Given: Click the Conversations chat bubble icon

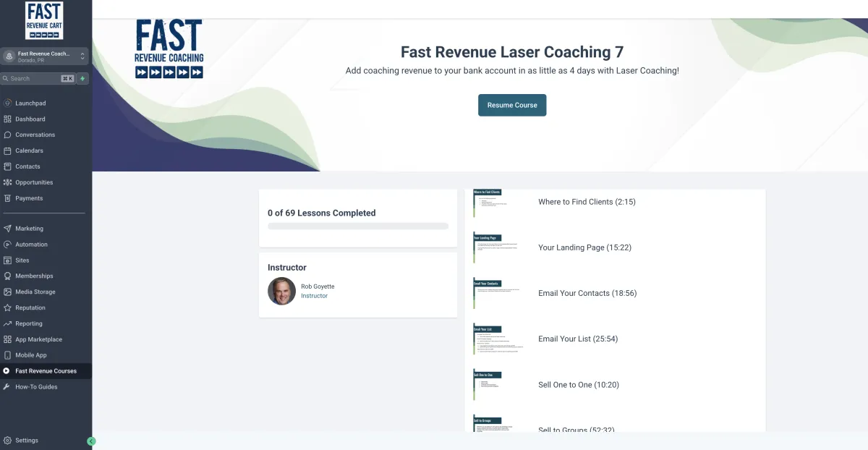Looking at the screenshot, I should [x=7, y=135].
